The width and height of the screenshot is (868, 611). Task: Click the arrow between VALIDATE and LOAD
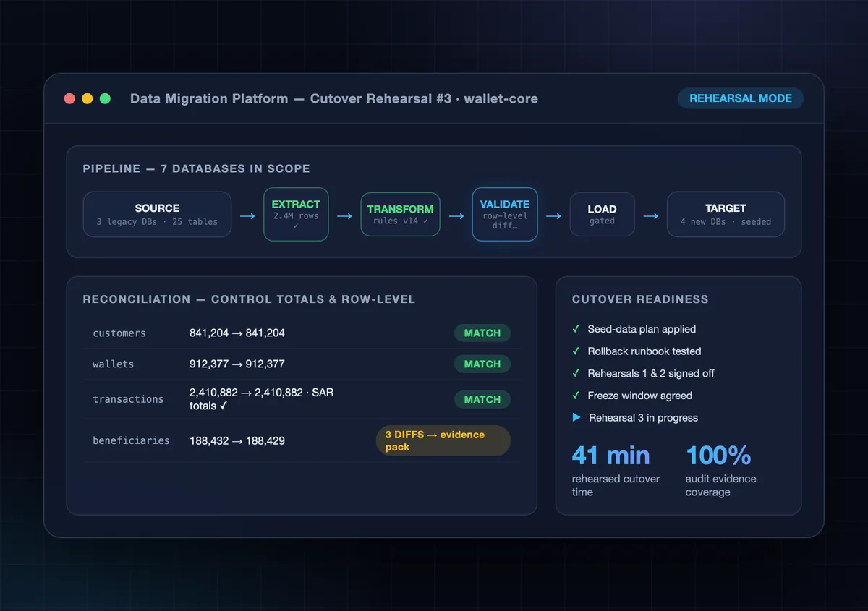553,215
